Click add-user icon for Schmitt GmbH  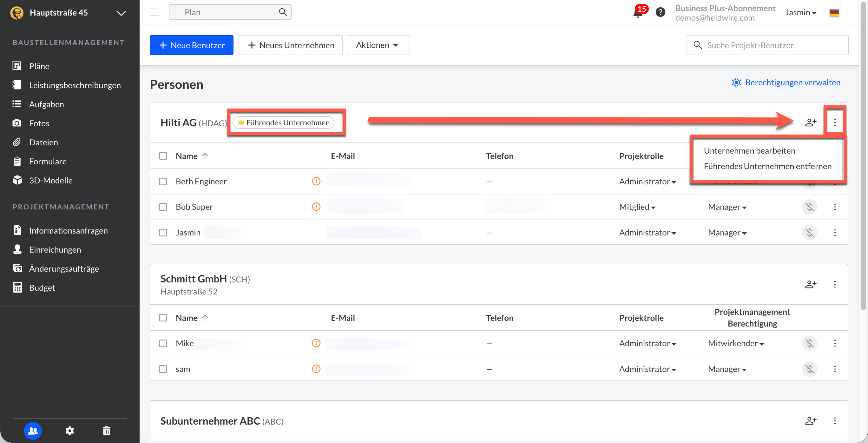(810, 284)
